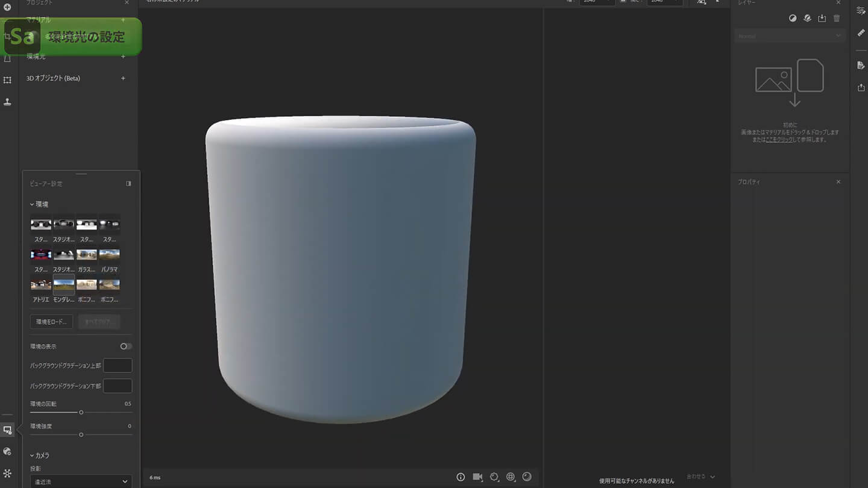The image size is (868, 488).
Task: Click the palette icon below viewer settings
Action: [x=7, y=451]
